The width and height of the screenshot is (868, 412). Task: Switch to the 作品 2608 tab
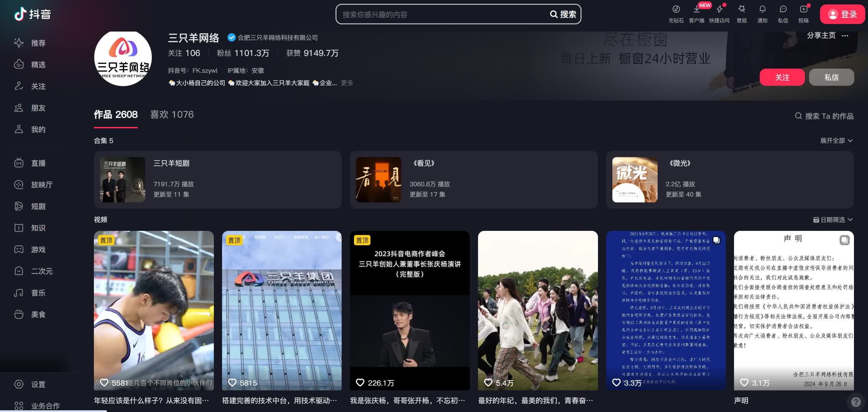coord(116,115)
